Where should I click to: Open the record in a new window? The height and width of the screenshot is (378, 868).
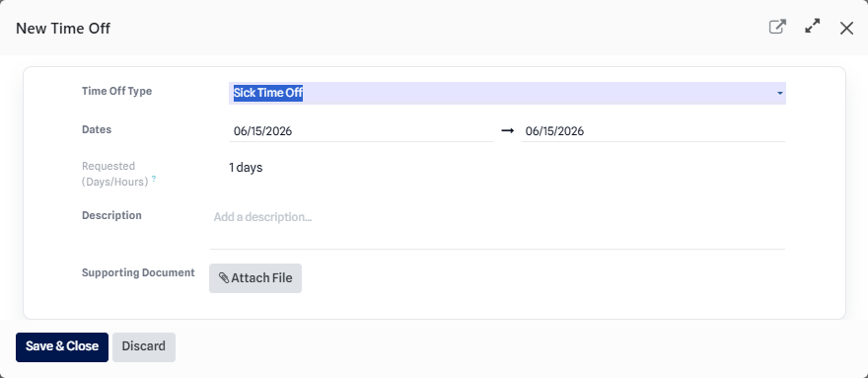pyautogui.click(x=777, y=28)
